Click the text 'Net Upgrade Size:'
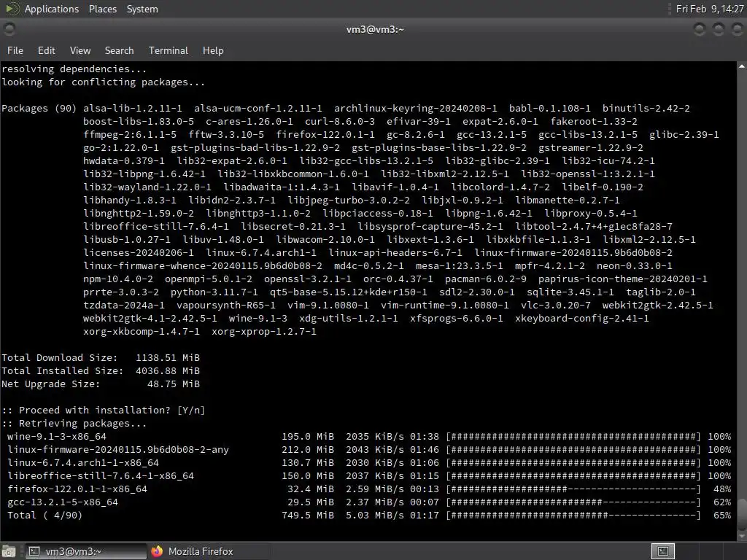 tap(51, 384)
